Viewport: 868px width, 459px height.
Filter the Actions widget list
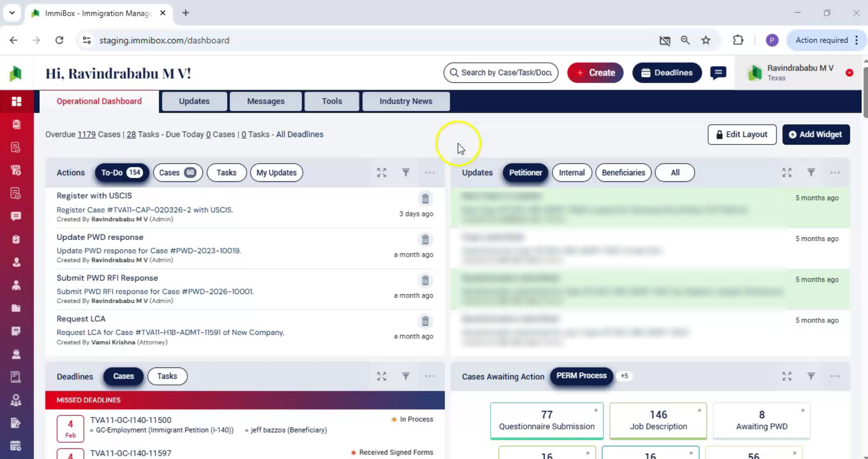(x=406, y=173)
